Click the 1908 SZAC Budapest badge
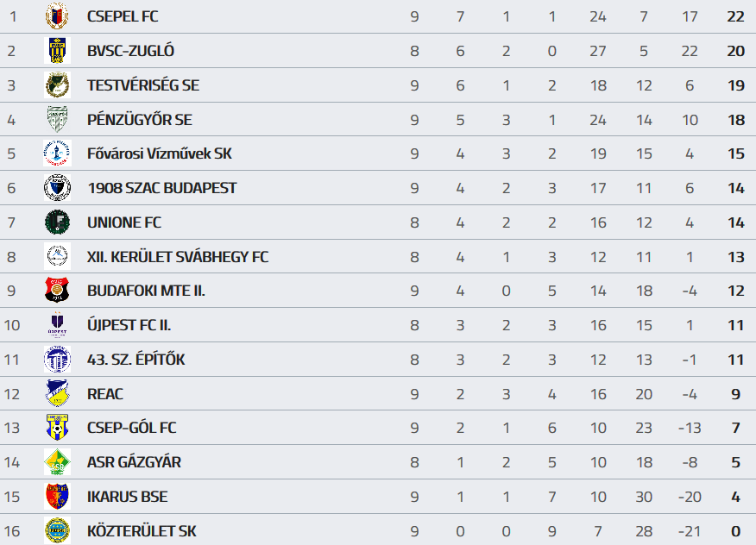The width and height of the screenshot is (756, 545). point(57,188)
